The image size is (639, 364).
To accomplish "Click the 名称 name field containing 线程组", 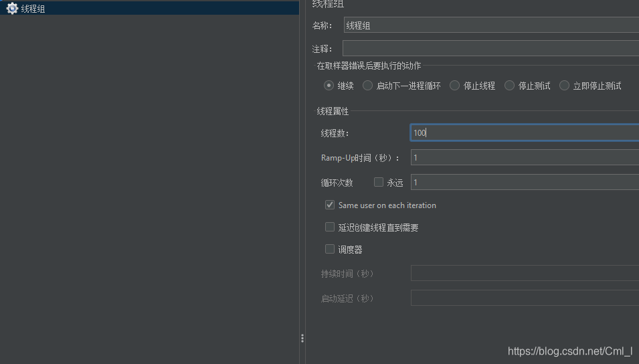I will tap(491, 25).
